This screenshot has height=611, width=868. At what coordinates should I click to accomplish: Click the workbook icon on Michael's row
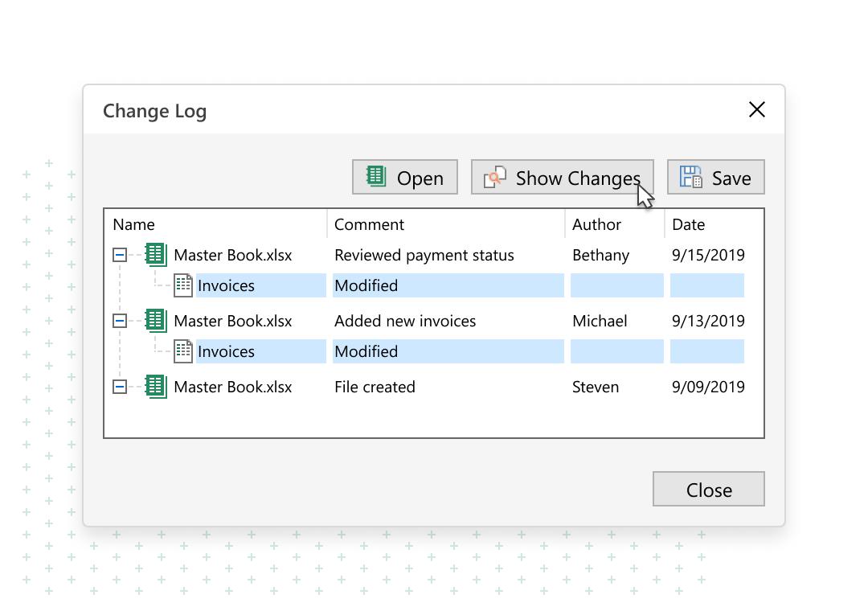(x=156, y=321)
